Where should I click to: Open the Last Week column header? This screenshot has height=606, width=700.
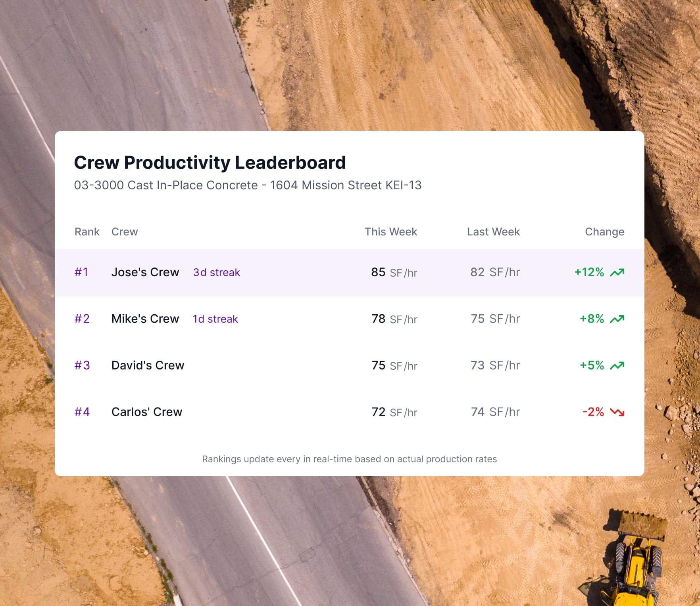click(x=493, y=232)
